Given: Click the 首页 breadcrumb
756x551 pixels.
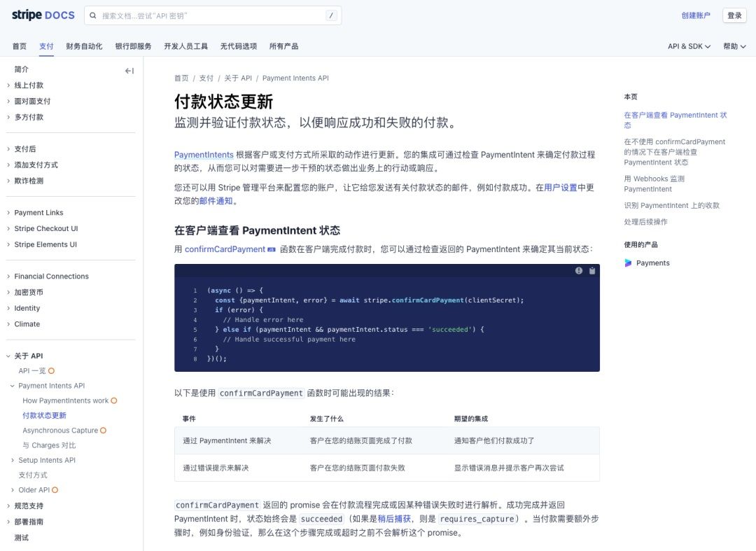Looking at the screenshot, I should coord(181,78).
